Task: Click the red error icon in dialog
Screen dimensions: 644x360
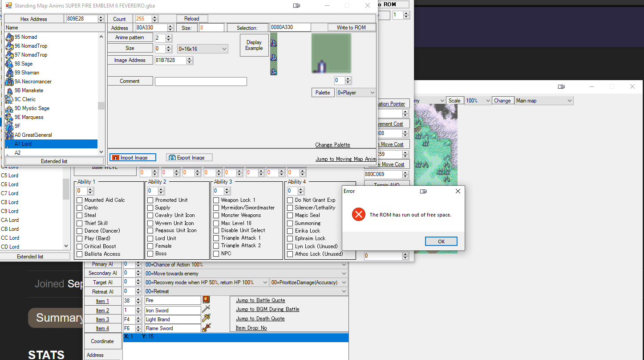Action: click(x=358, y=214)
